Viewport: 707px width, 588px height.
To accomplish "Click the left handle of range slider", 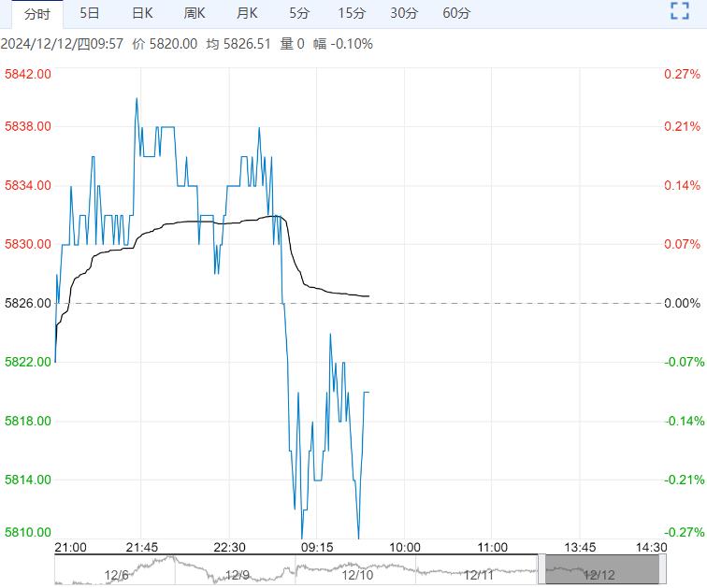I will 541,568.
